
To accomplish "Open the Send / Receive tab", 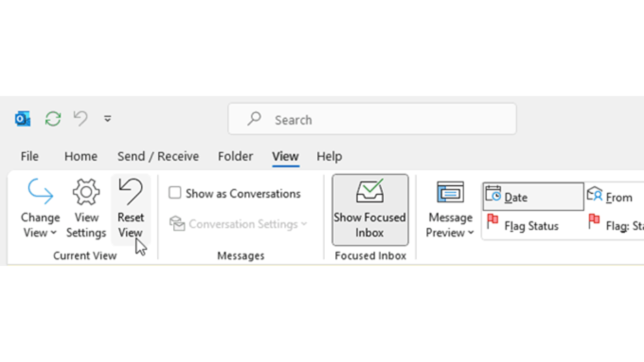I will [158, 156].
